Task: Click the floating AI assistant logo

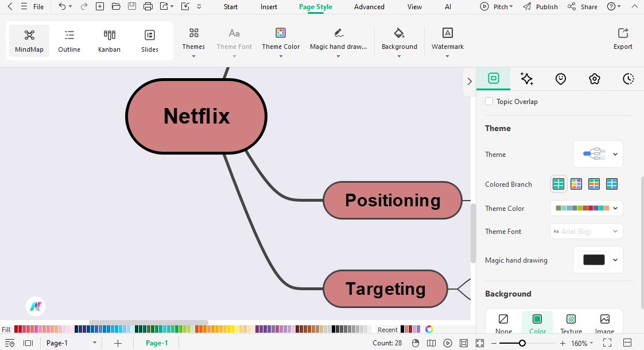Action: [x=36, y=306]
